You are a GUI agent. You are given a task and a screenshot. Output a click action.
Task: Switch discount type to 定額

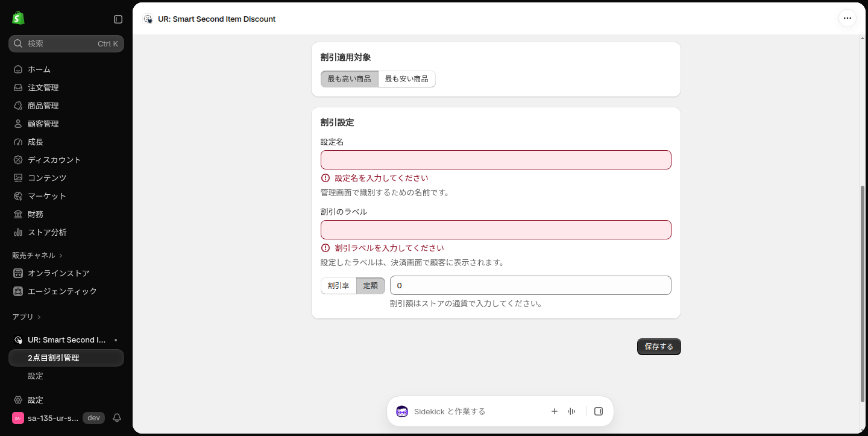point(371,286)
